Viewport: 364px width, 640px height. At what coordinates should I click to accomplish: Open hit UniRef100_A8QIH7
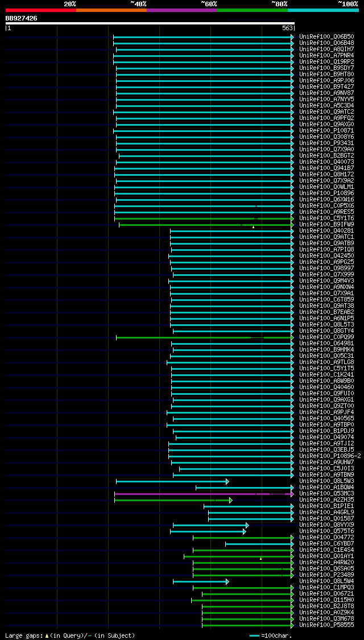pyautogui.click(x=326, y=49)
